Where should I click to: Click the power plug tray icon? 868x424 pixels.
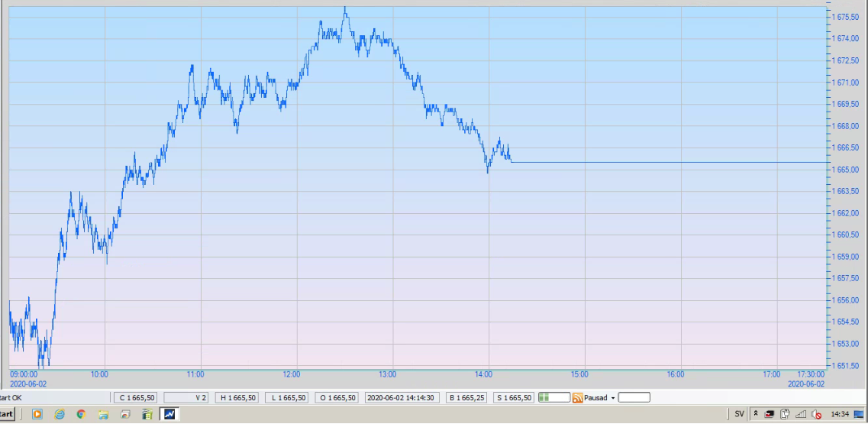coord(785,414)
